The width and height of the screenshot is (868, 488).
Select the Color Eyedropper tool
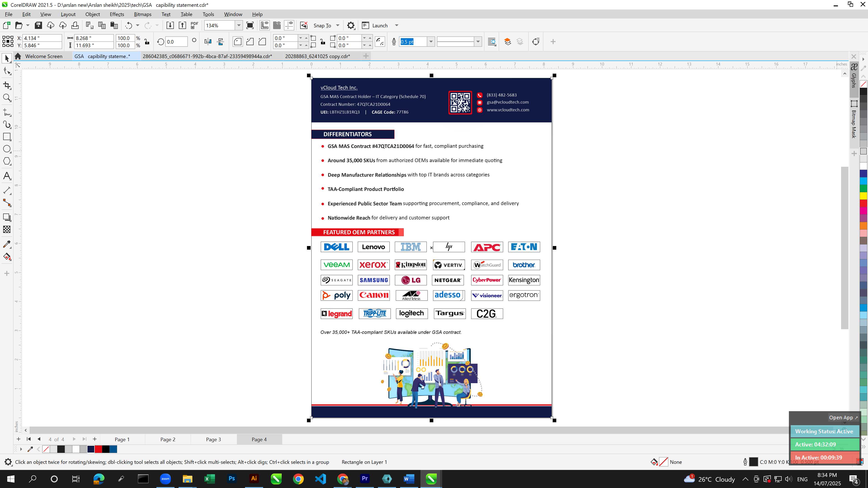[x=7, y=244]
